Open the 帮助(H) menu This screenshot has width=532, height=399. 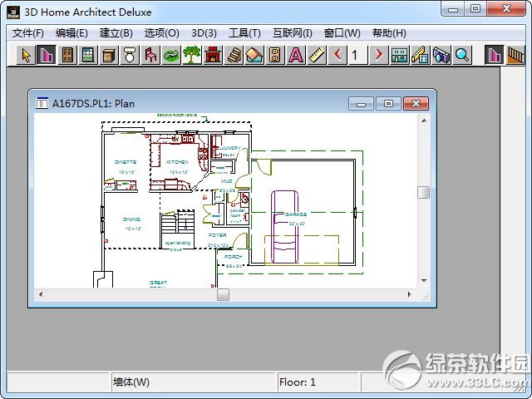tap(389, 33)
